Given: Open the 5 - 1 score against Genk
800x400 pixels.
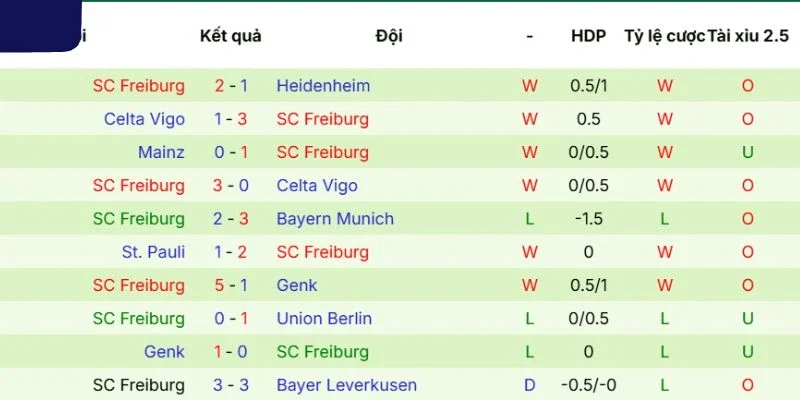Looking at the screenshot, I should coord(231,285).
